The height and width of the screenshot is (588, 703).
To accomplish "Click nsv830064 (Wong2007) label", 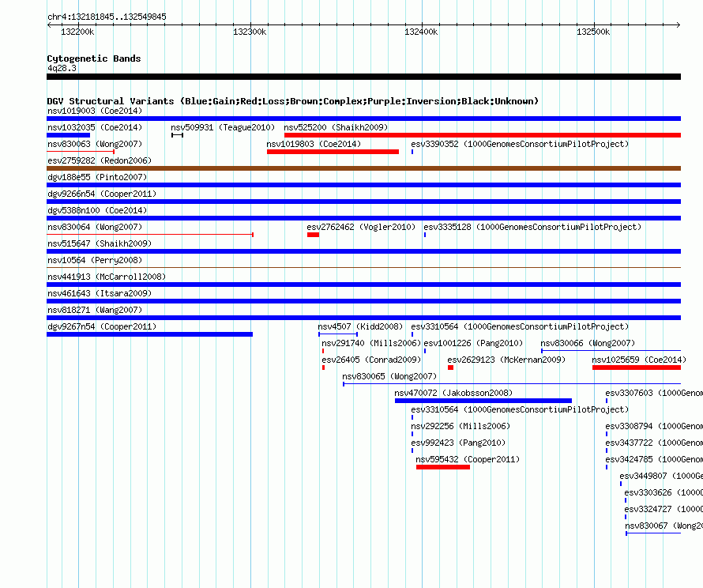I will tap(95, 227).
